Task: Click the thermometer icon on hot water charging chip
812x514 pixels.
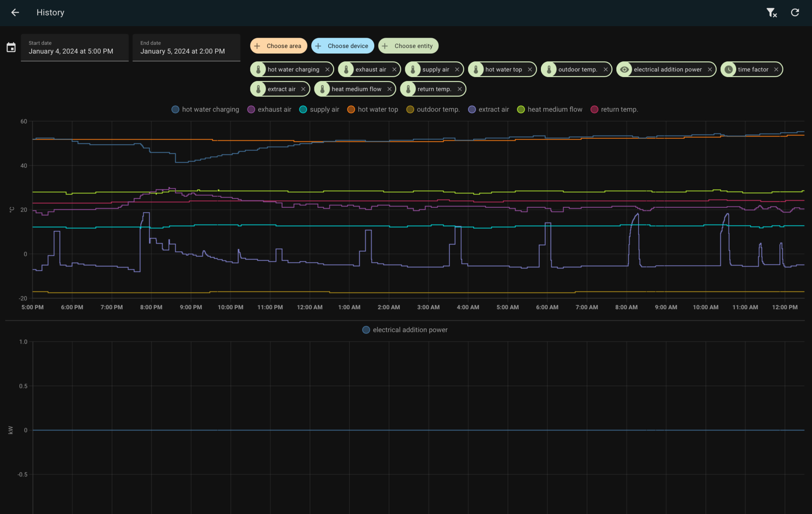Action: coord(258,69)
